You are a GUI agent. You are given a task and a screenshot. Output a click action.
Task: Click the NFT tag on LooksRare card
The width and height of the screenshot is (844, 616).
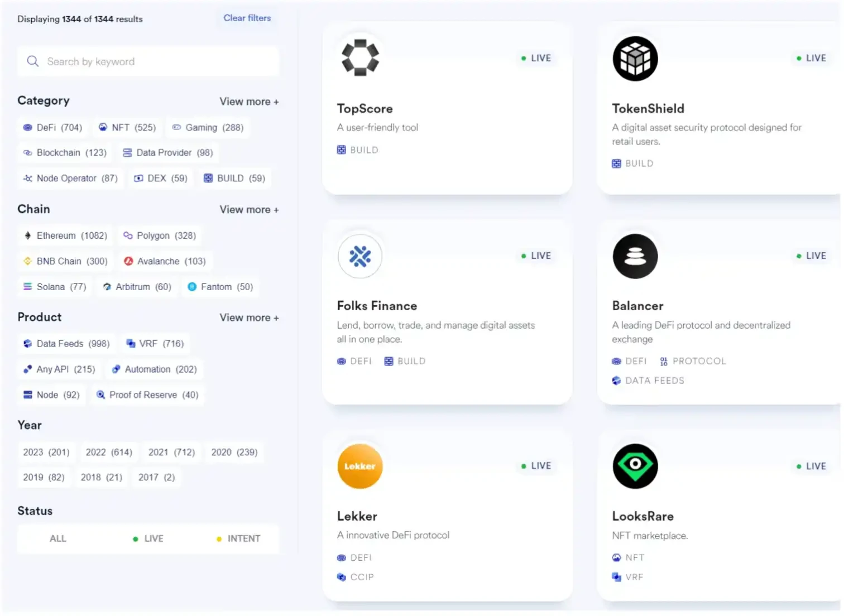pos(629,558)
